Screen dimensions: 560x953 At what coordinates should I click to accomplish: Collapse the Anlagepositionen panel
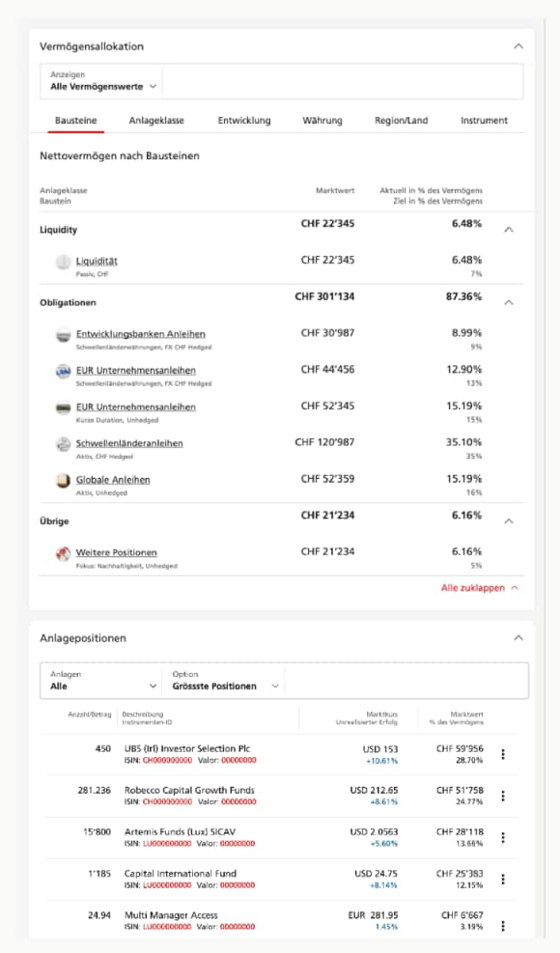518,637
